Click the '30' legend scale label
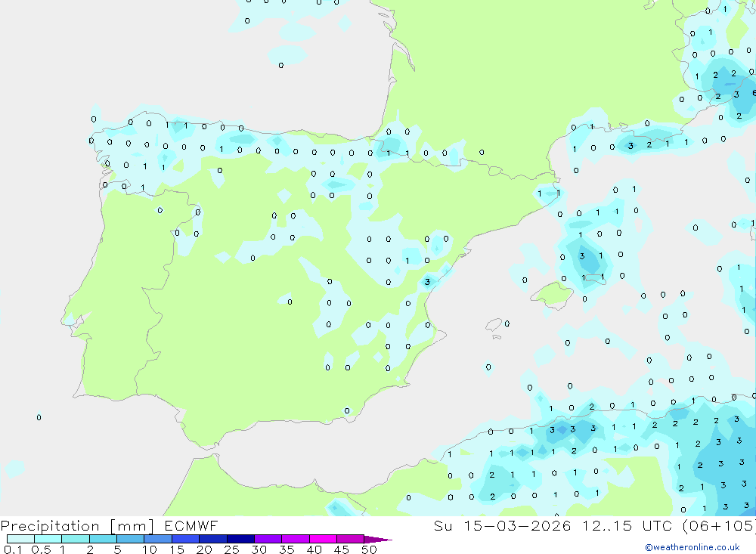Viewport: 756px width, 554px height. (259, 549)
